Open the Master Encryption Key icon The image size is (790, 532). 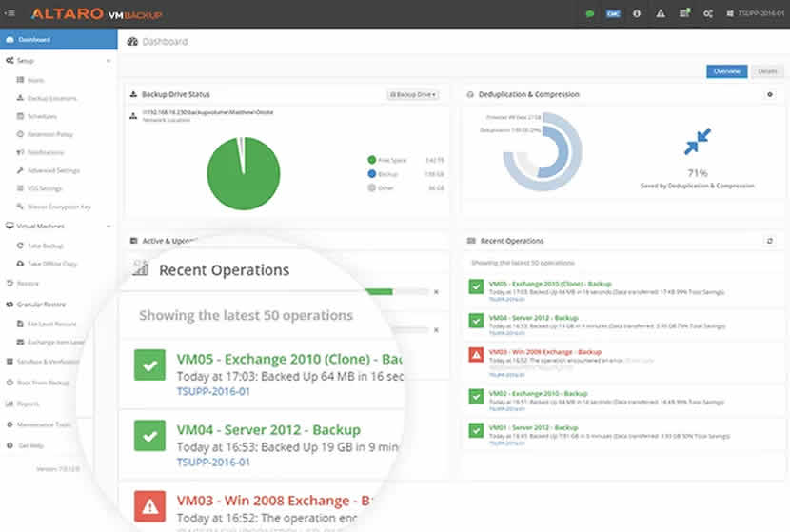pos(20,207)
